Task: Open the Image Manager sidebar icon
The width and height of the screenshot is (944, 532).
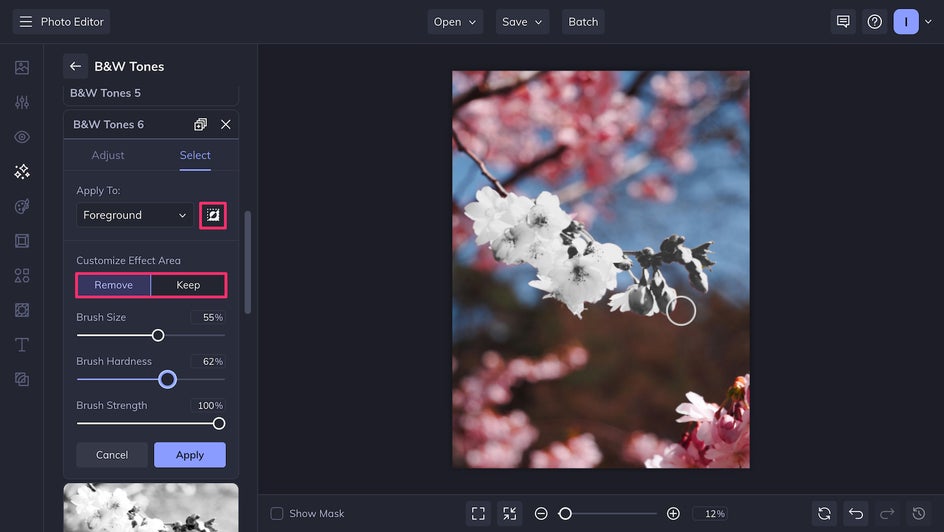Action: [x=22, y=67]
